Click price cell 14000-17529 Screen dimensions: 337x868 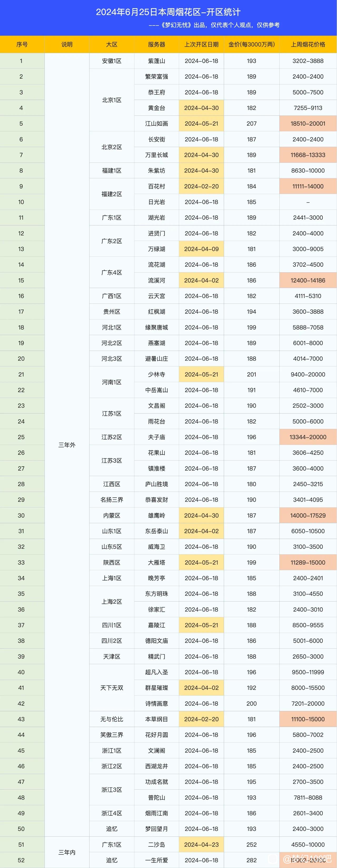(x=308, y=515)
